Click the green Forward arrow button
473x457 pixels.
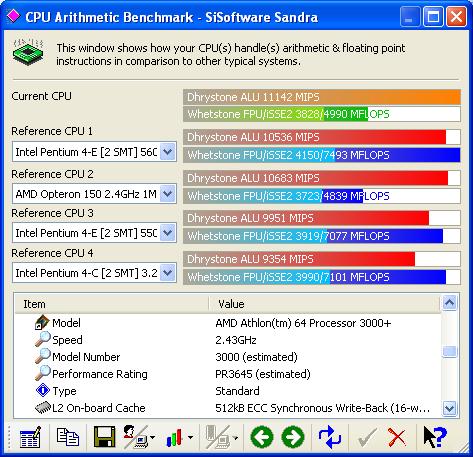[293, 437]
